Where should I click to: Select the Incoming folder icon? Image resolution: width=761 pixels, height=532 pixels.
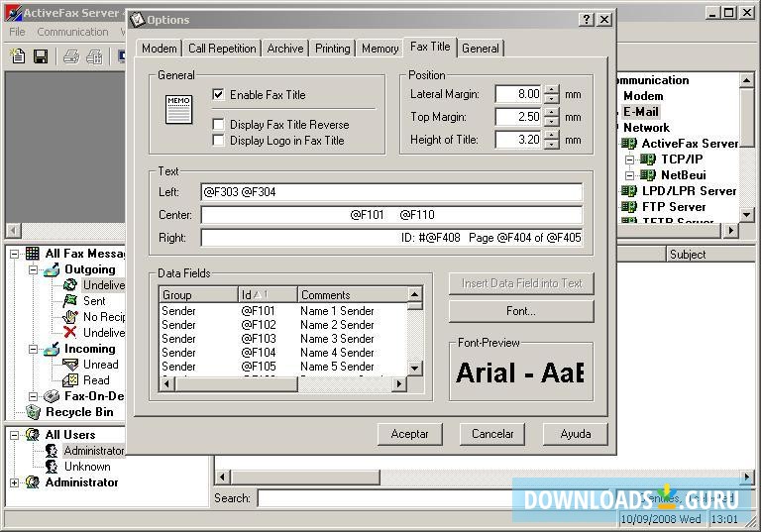(52, 349)
